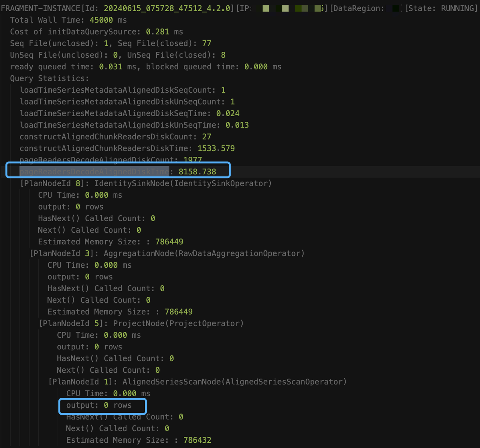Image resolution: width=480 pixels, height=448 pixels.
Task: Select constructAlignedChunkReadersDiskTime value 1533.579
Action: click(216, 148)
